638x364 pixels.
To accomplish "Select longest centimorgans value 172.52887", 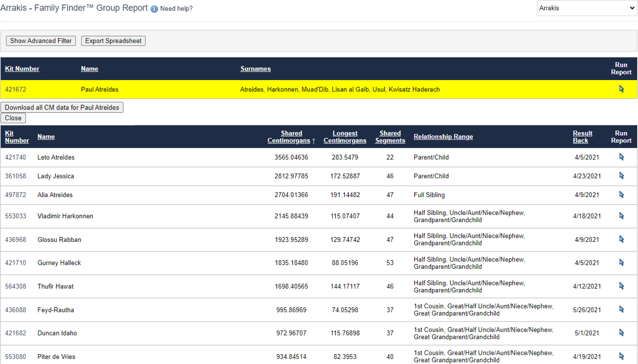I will point(345,176).
